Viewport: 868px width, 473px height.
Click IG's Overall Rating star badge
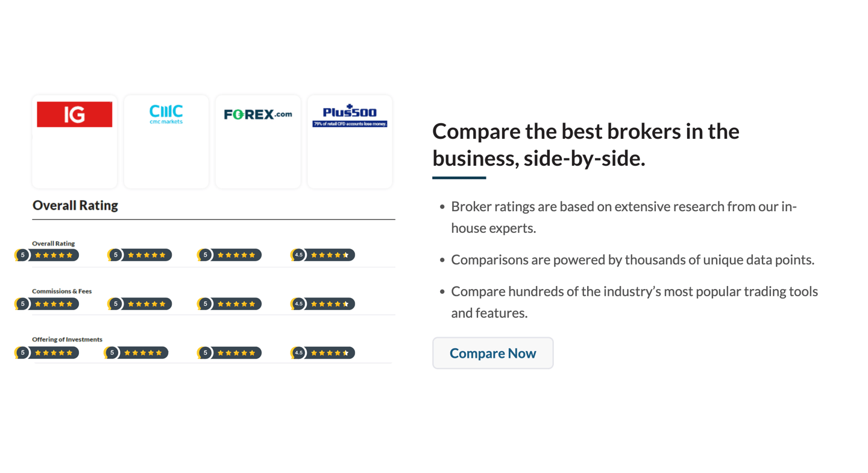[47, 255]
